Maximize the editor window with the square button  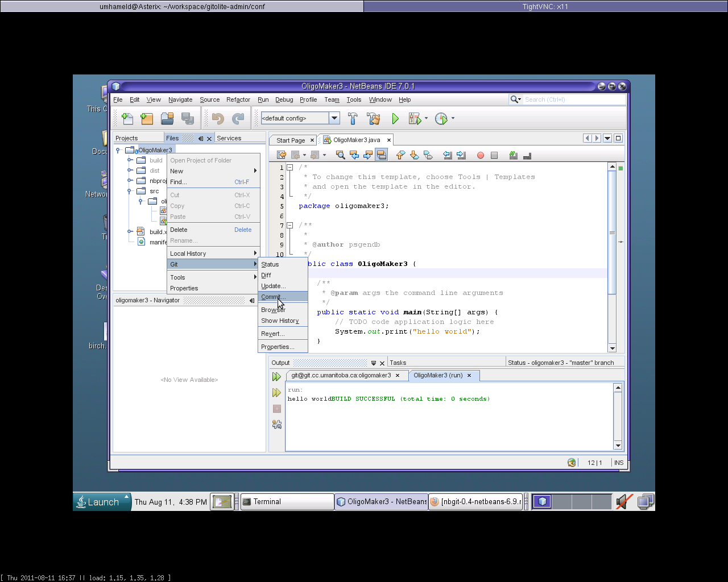coord(618,138)
